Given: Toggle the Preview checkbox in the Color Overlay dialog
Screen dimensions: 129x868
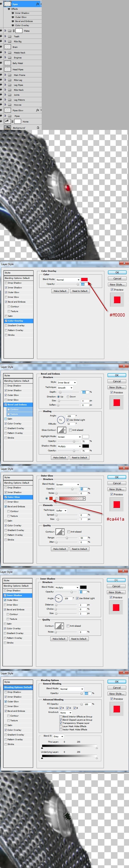Looking at the screenshot, I should 112,290.
